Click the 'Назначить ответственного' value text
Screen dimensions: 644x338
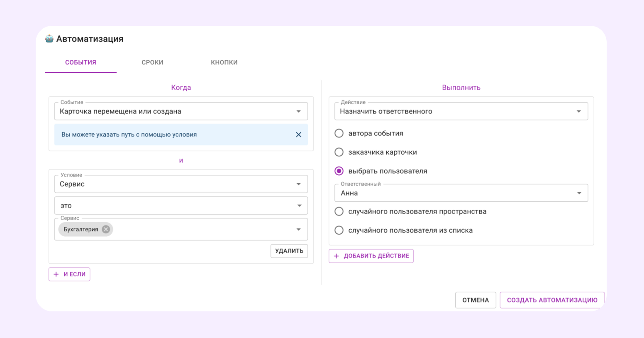386,111
